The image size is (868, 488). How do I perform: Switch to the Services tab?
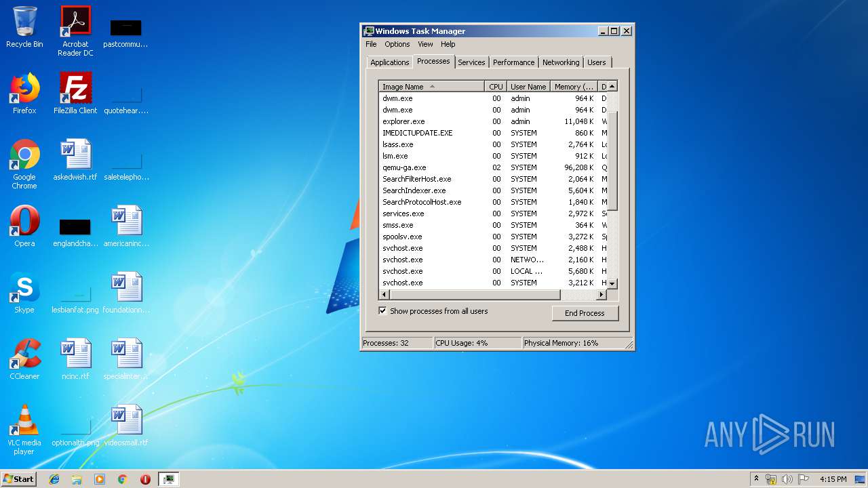471,62
